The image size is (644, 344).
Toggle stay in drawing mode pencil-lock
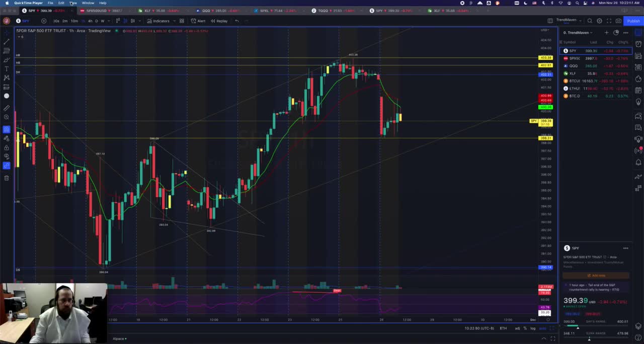[7, 138]
